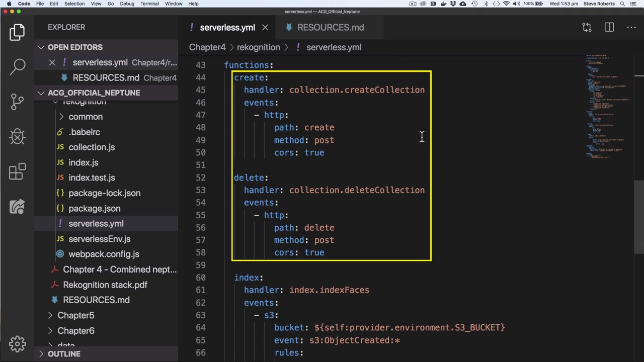Click the code minimap overview
This screenshot has height=362, width=644.
pyautogui.click(x=606, y=106)
